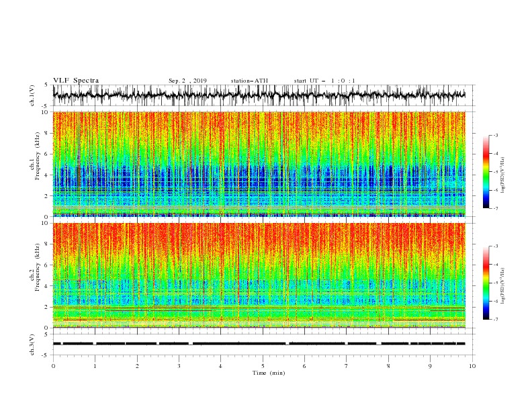Screen dimensions: 532x411
Task: Click the "ch.1(V)" waveform axis label
Action: pyautogui.click(x=32, y=95)
